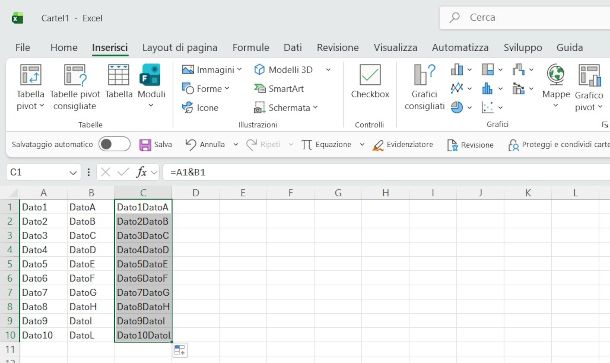Viewport: 610px width, 363px height.
Task: Open the Tabella pivot tool
Action: click(30, 87)
